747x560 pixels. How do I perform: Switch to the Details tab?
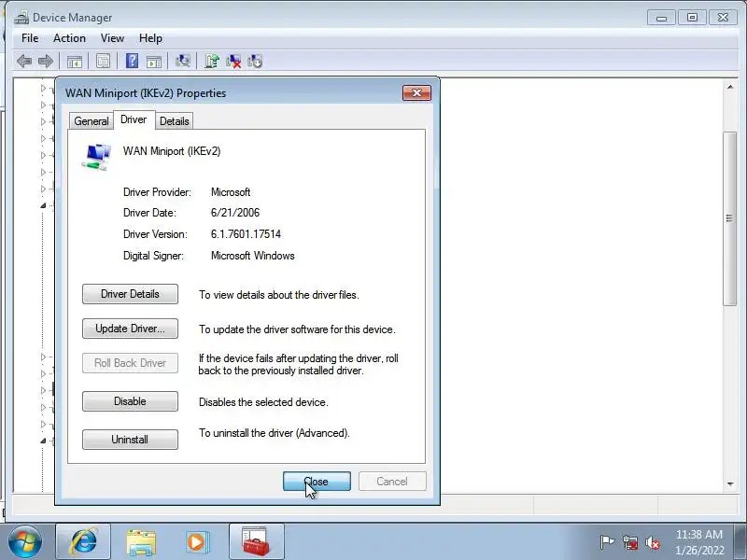(175, 121)
